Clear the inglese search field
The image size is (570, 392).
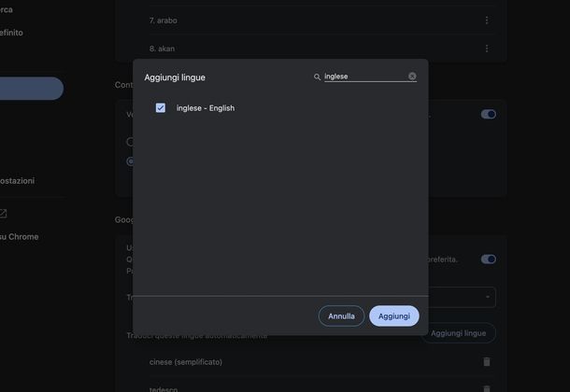click(x=412, y=77)
